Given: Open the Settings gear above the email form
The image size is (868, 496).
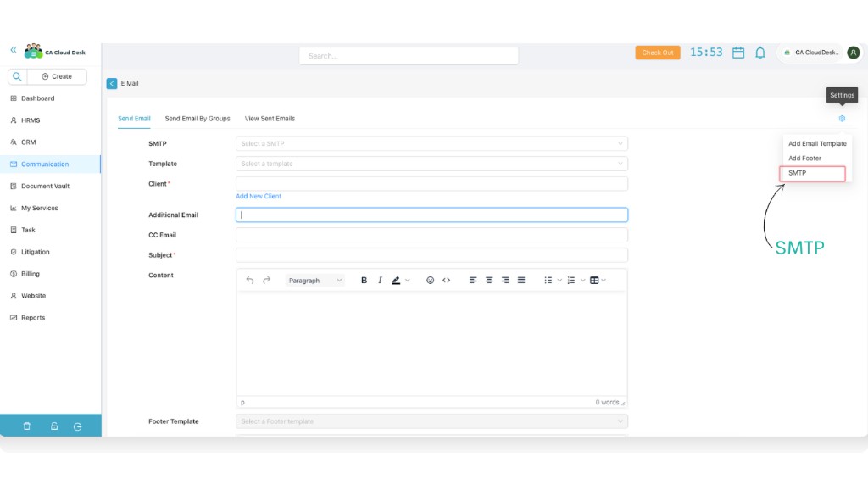Looking at the screenshot, I should point(842,119).
